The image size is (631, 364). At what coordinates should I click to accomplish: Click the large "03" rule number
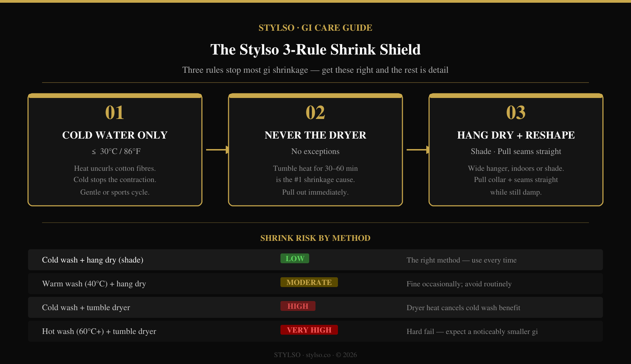(x=516, y=113)
